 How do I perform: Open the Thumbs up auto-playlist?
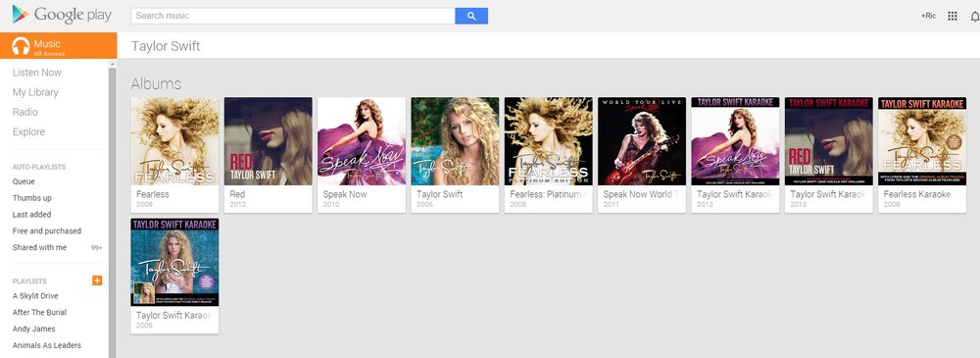pyautogui.click(x=32, y=198)
